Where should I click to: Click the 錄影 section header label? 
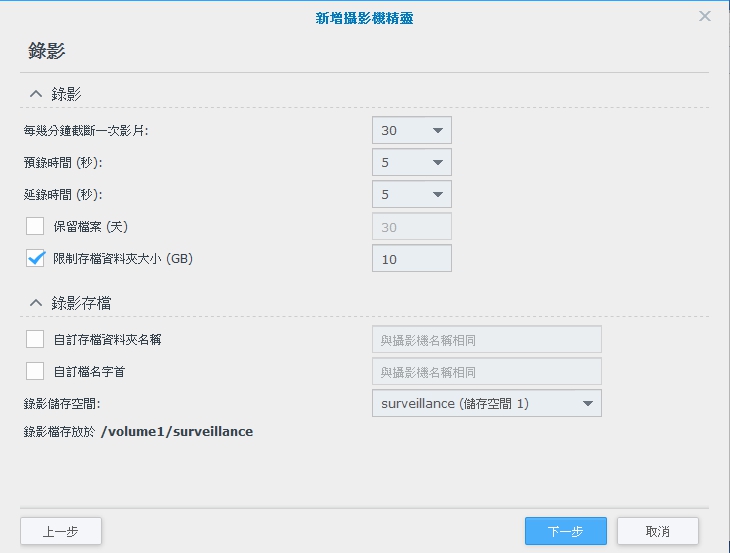coord(66,94)
